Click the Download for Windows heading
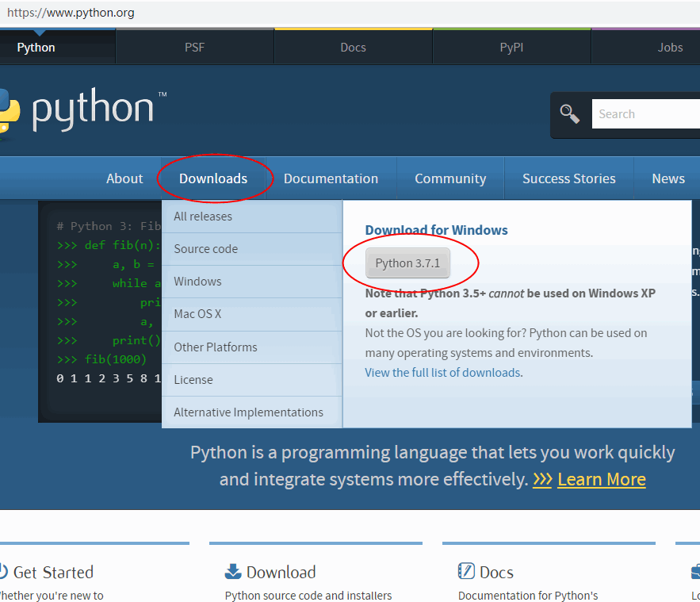 click(436, 231)
